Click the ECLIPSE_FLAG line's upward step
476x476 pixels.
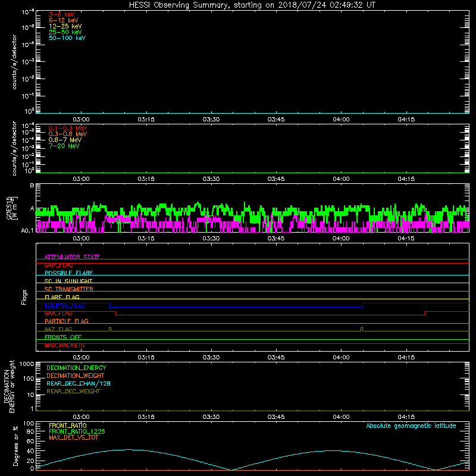click(363, 305)
